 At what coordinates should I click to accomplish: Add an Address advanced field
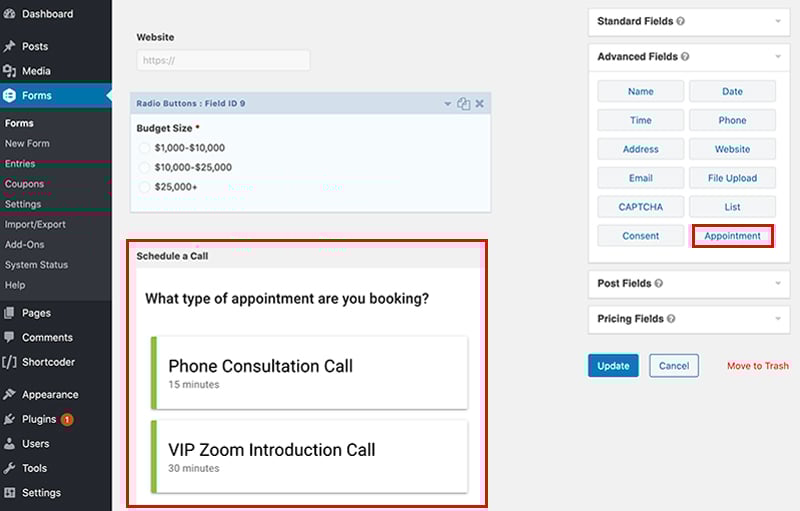click(641, 149)
